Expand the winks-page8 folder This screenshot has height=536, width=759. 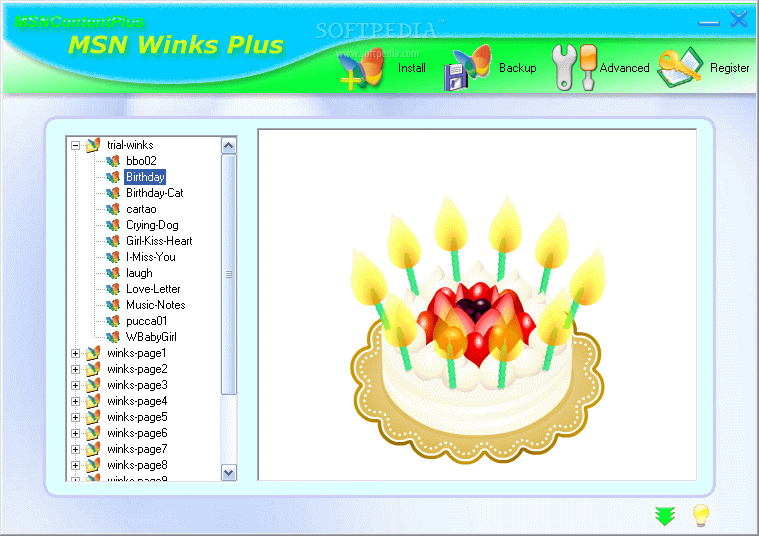[75, 465]
